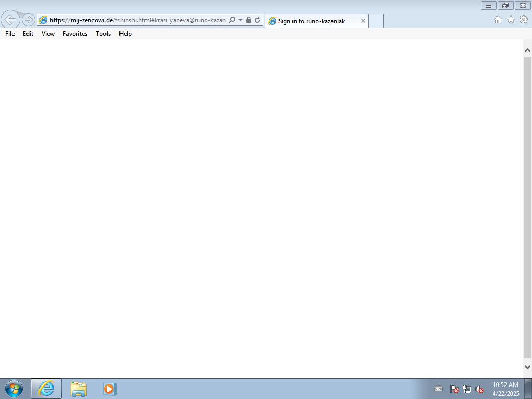Restore down the Internet Explorer window

[x=506, y=5]
